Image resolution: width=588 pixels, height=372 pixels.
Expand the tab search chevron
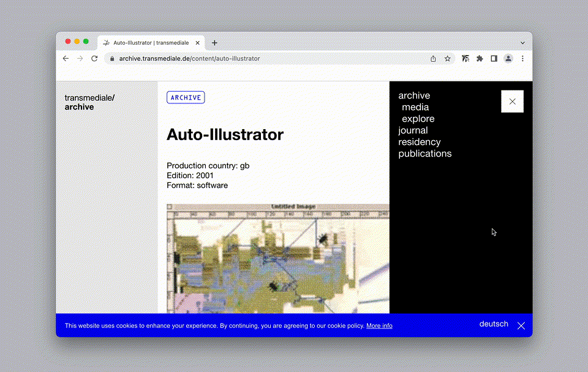[x=522, y=43]
